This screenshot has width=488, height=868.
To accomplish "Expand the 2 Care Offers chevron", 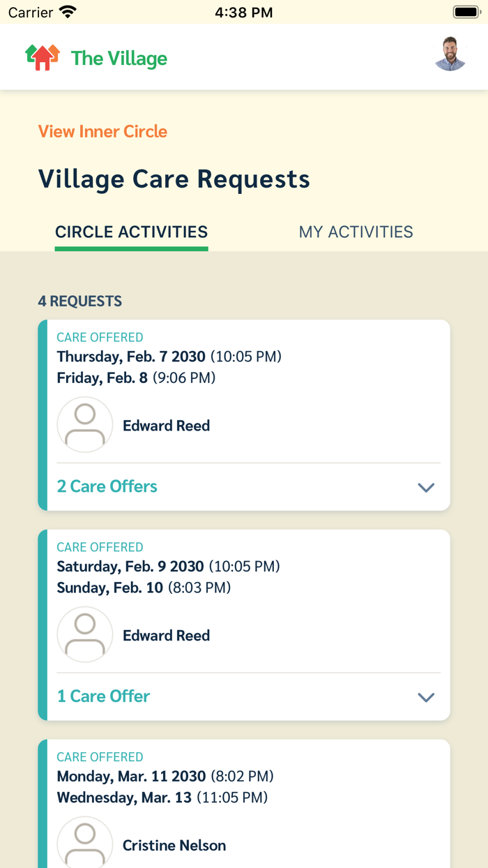I will 426,487.
